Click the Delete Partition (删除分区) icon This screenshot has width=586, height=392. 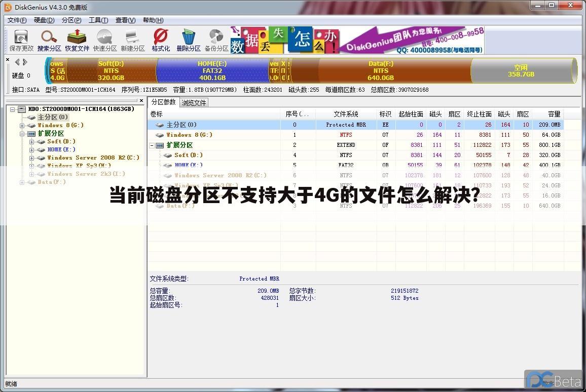pos(189,41)
